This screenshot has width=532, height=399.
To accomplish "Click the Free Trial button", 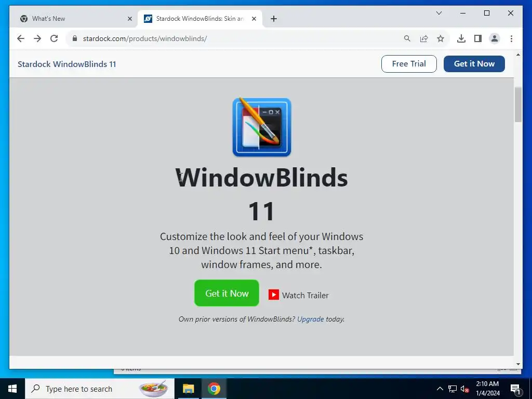I will 409,64.
